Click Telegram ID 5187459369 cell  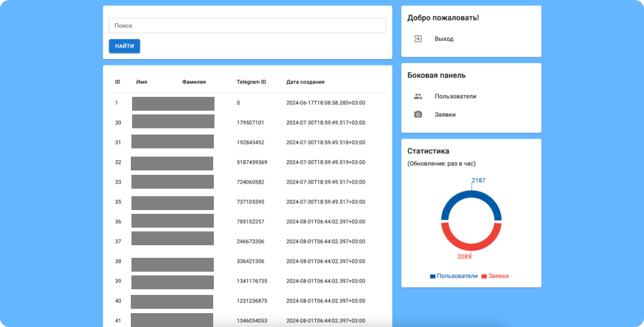[x=252, y=162]
